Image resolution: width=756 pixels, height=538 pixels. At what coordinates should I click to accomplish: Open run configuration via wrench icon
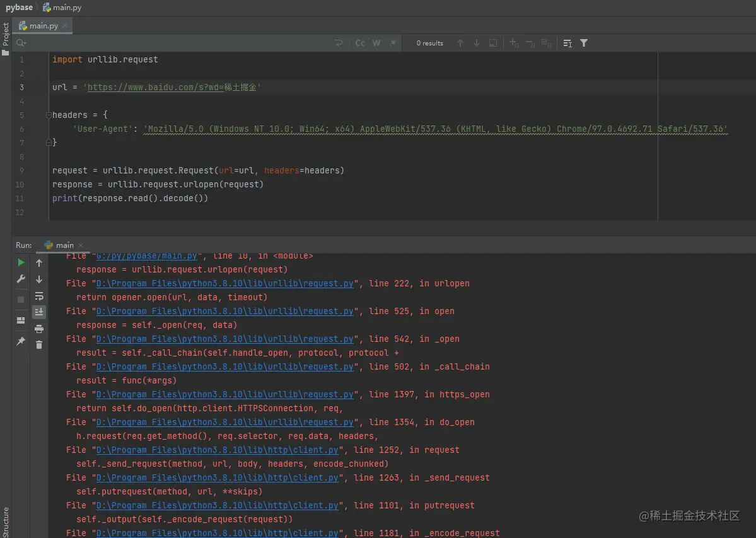(21, 279)
